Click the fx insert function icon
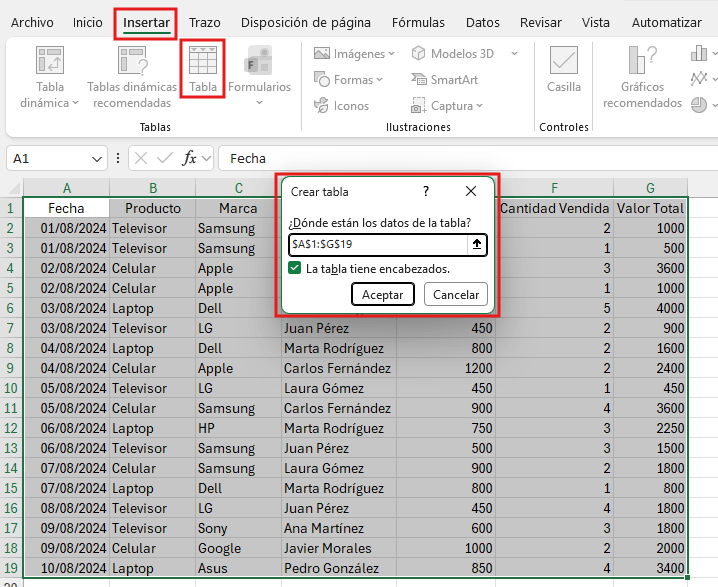 [x=189, y=158]
